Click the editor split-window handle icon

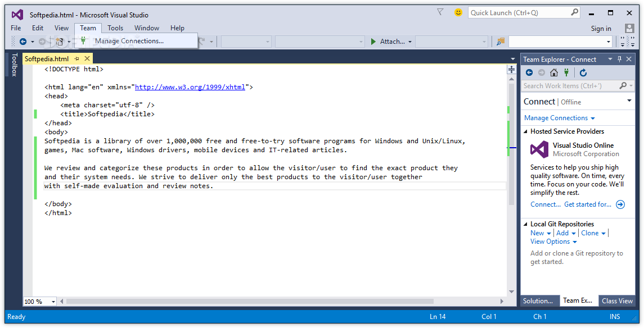[x=511, y=69]
